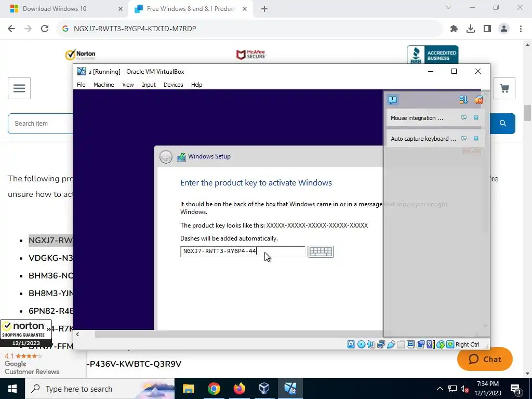532x399 pixels.
Task: Click the Chrome back navigation arrow
Action: click(x=11, y=29)
